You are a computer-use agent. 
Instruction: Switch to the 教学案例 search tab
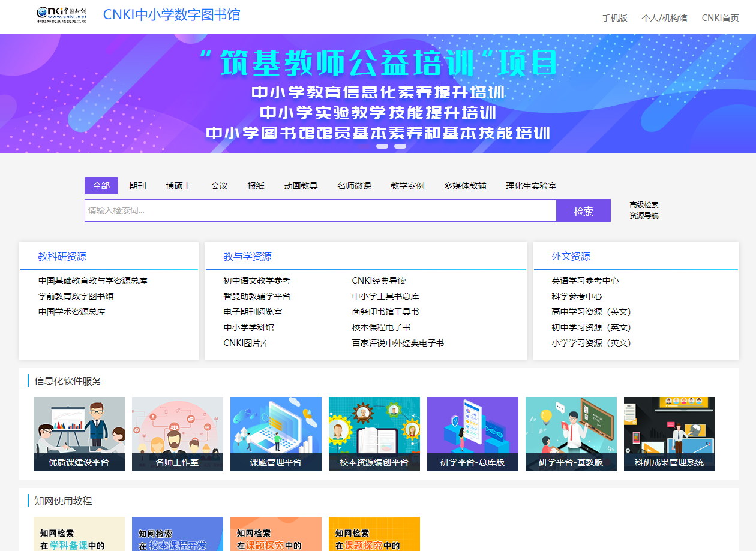407,186
